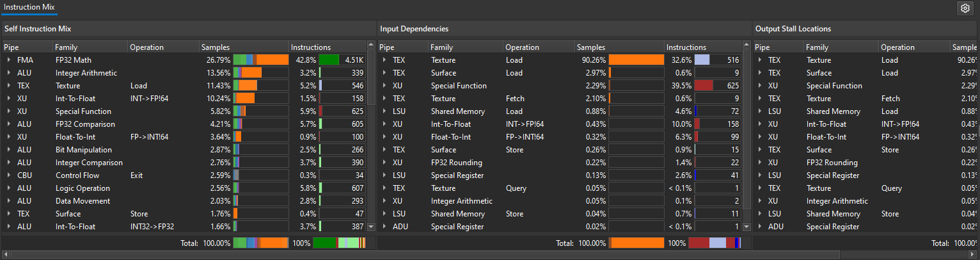Viewport: 980px width, 260px height.
Task: Expand the CBU Control Flow Exit row
Action: point(9,175)
